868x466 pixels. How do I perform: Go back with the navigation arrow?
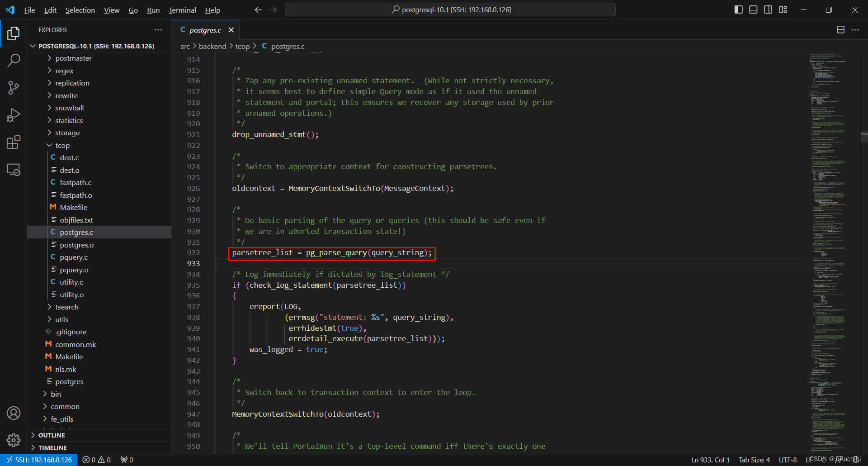coord(258,10)
